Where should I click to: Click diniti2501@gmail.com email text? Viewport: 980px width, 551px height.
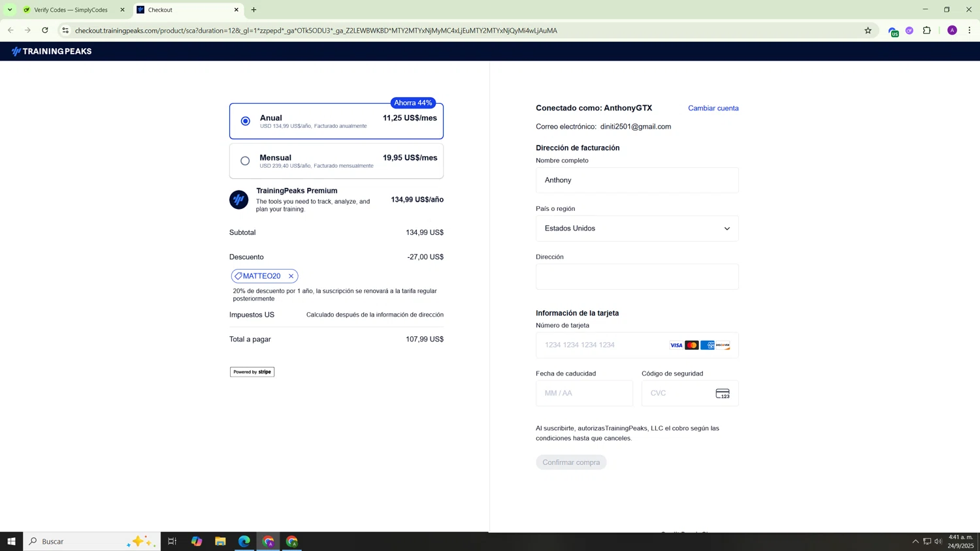click(636, 127)
